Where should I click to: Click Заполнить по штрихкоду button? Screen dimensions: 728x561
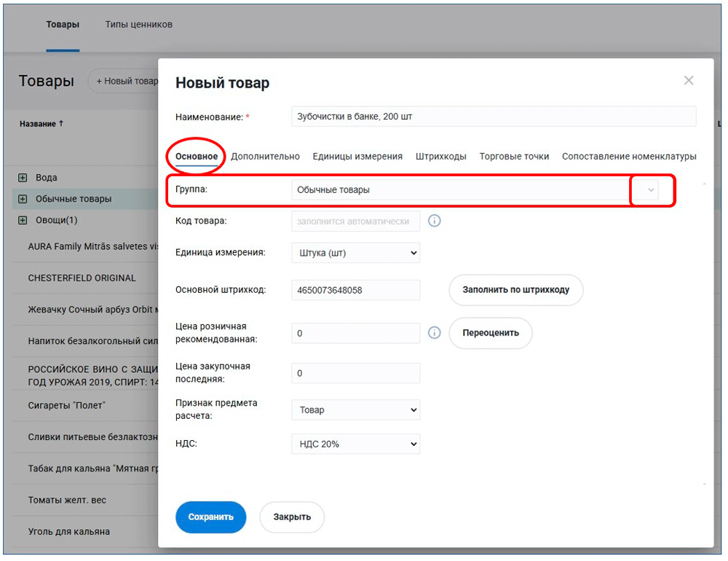[x=515, y=290]
